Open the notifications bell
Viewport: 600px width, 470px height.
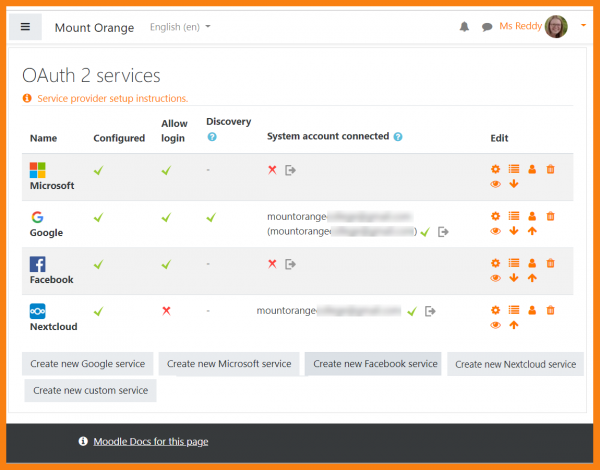coord(464,27)
